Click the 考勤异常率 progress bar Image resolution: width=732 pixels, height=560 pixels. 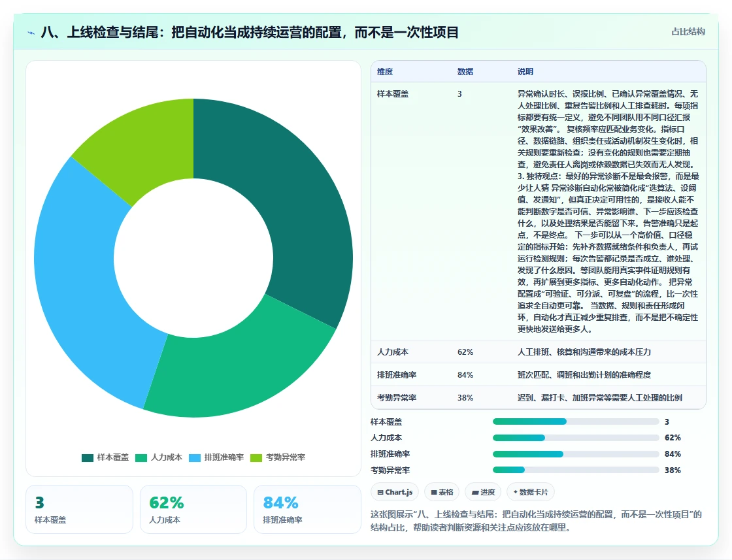[x=576, y=470]
